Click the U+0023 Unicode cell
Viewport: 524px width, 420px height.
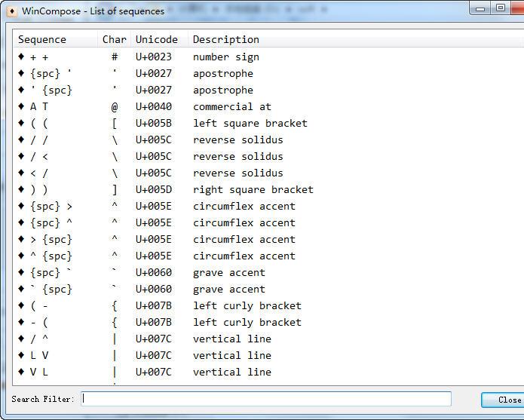coord(153,57)
